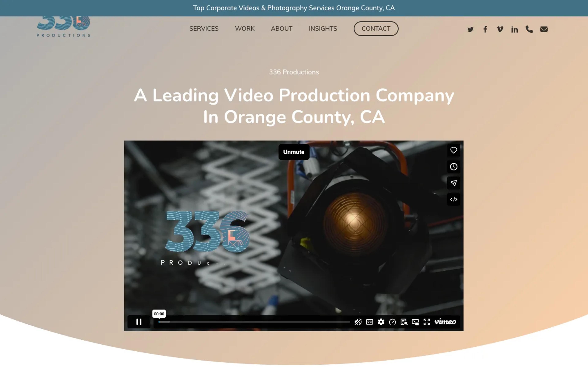Click the email envelope icon
This screenshot has width=588, height=392.
(x=544, y=29)
